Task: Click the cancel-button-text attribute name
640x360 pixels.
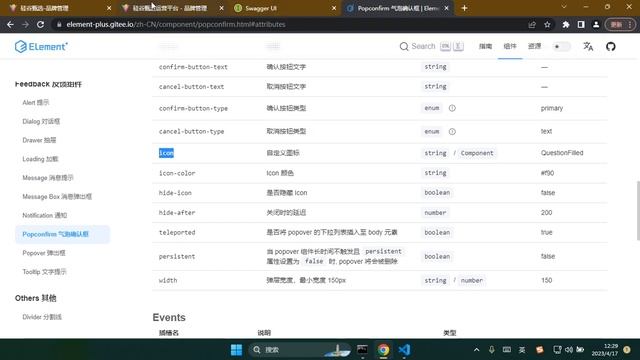Action: (191, 87)
